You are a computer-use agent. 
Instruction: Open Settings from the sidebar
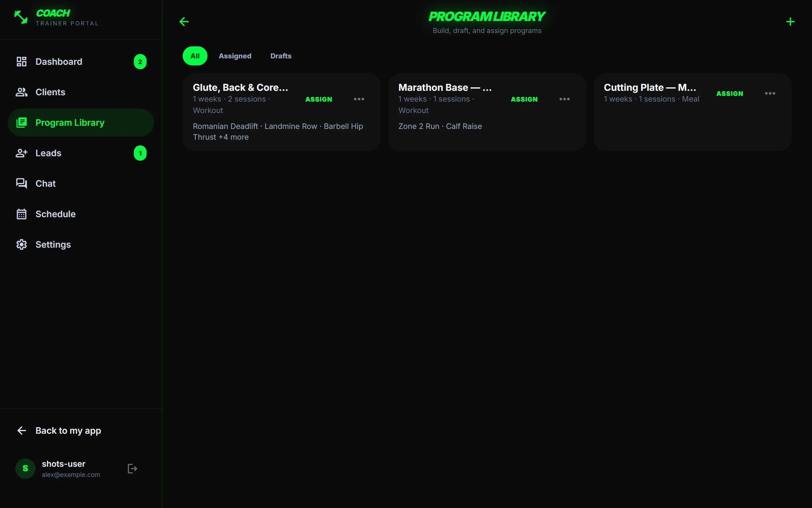[x=81, y=244]
